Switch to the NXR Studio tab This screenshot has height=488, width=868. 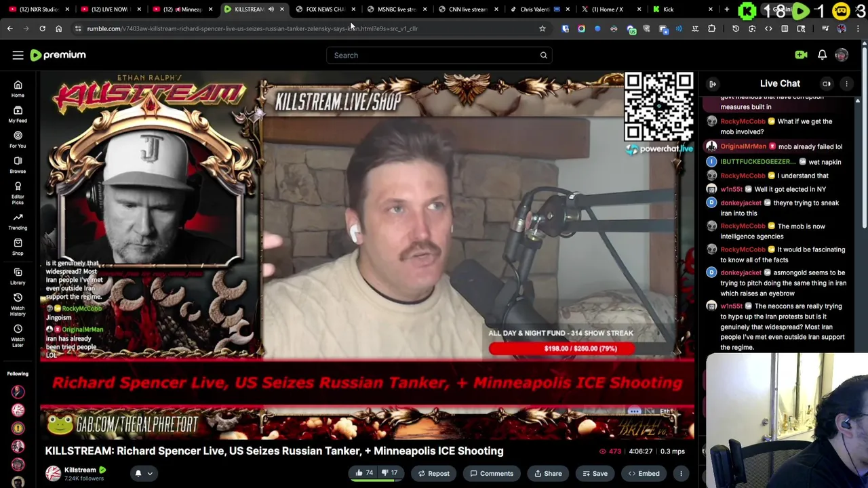pos(38,9)
